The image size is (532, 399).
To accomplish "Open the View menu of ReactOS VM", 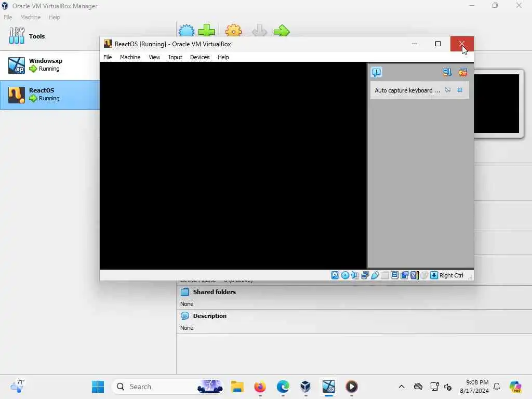I will pos(154,57).
